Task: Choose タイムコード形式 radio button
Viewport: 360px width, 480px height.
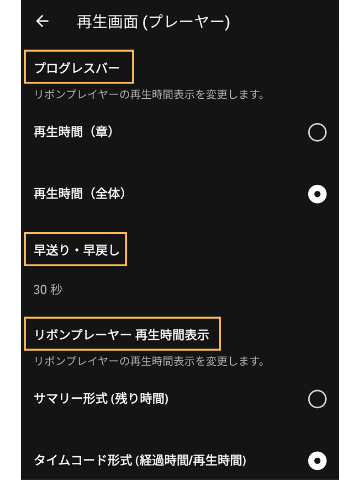Action: click(x=317, y=461)
